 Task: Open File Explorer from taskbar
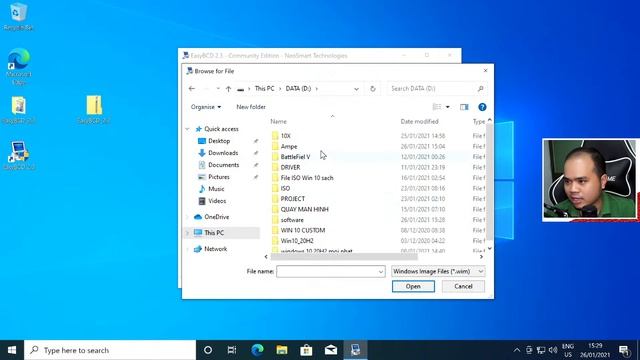pyautogui.click(x=282, y=350)
